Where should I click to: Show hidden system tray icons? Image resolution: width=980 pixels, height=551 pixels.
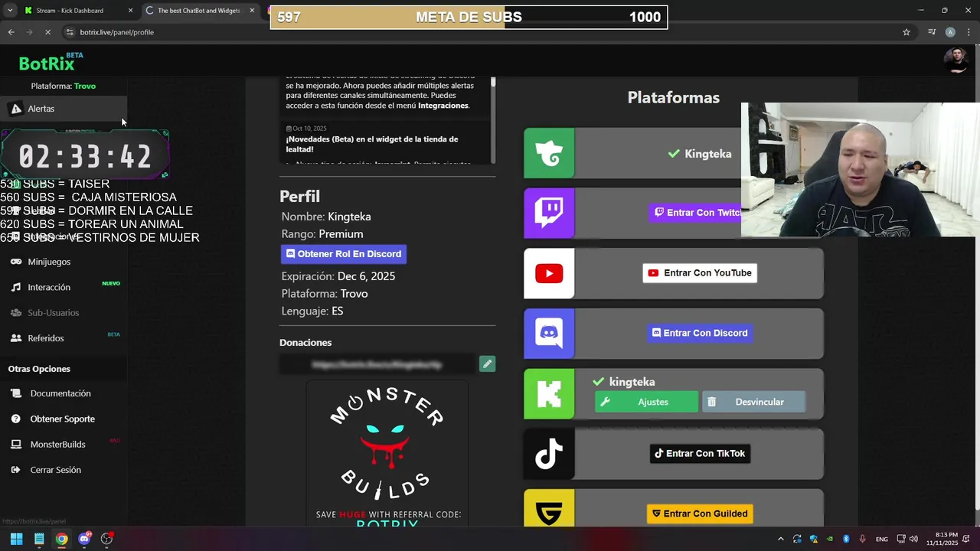[780, 539]
